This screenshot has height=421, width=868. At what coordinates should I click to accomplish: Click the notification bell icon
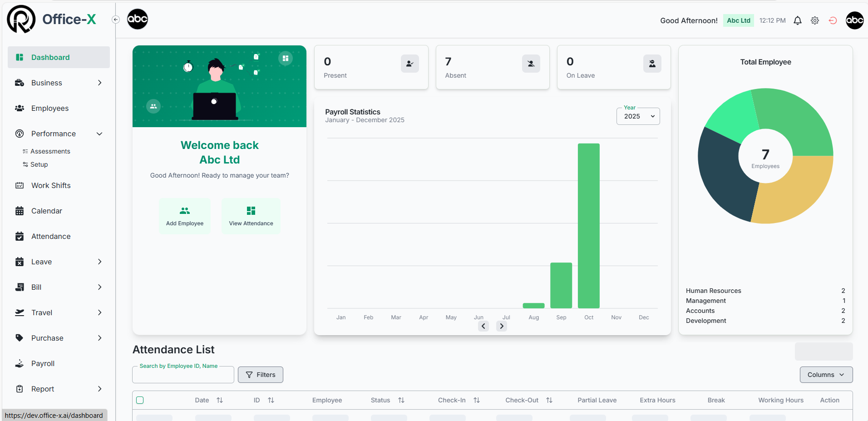tap(797, 20)
